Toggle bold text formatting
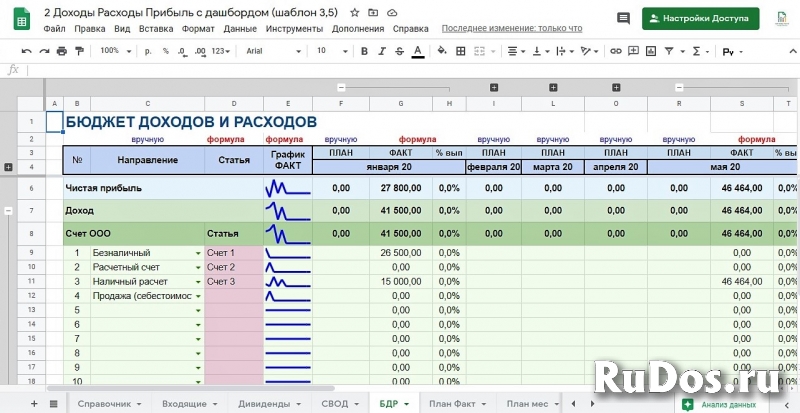 [364, 50]
